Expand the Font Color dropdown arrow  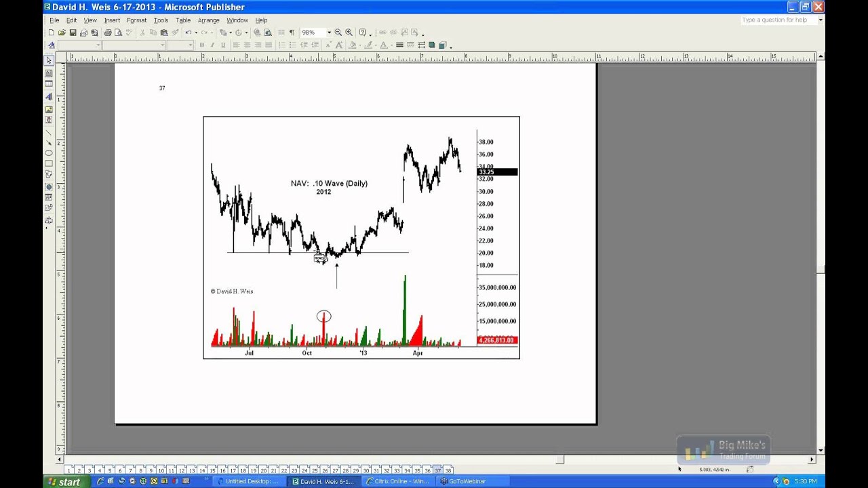tap(391, 45)
